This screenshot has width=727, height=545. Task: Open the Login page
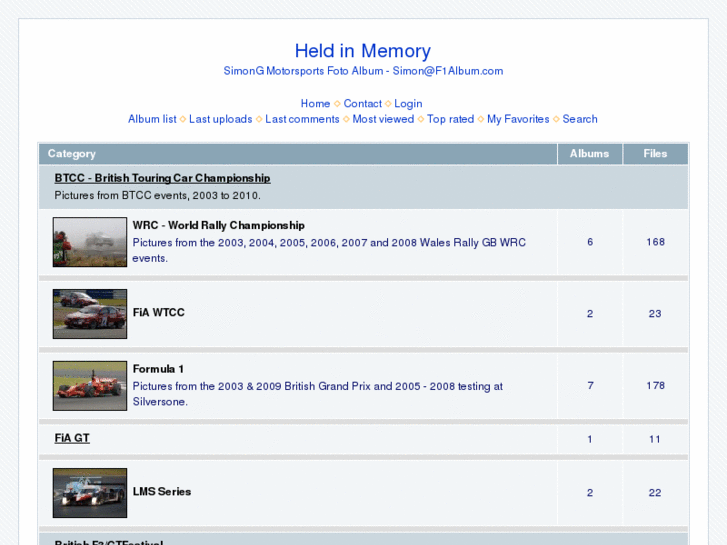point(408,103)
